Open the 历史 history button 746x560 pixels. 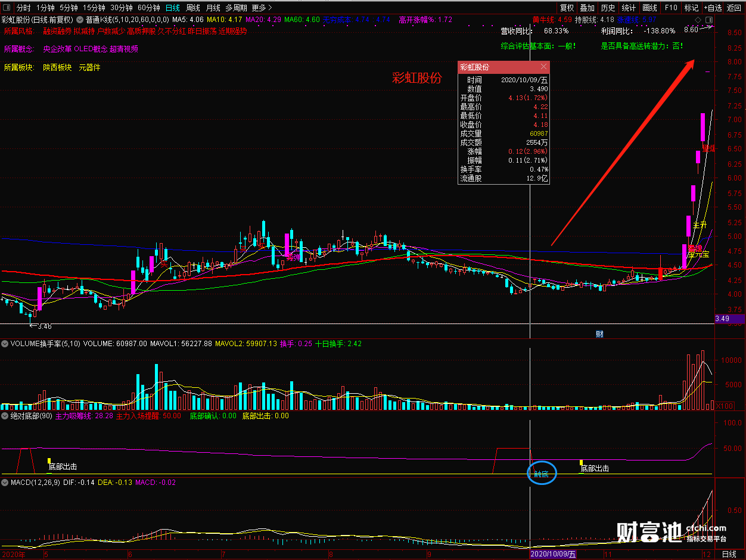click(x=608, y=8)
